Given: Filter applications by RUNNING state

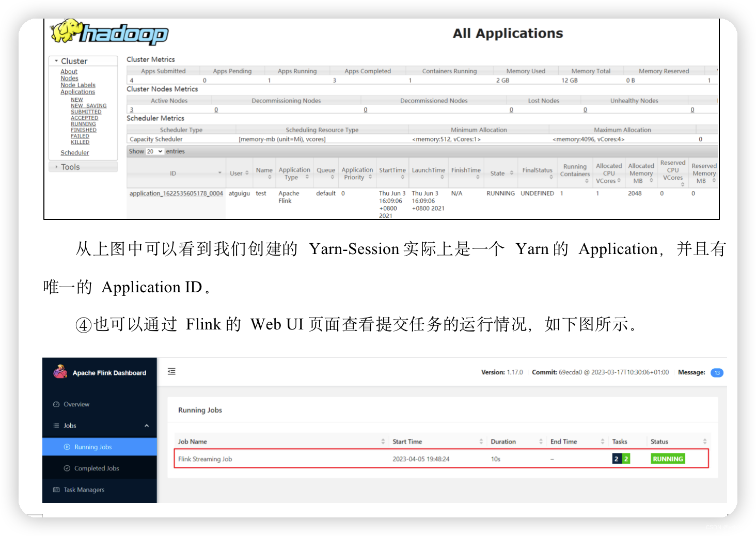Looking at the screenshot, I should coord(83,124).
